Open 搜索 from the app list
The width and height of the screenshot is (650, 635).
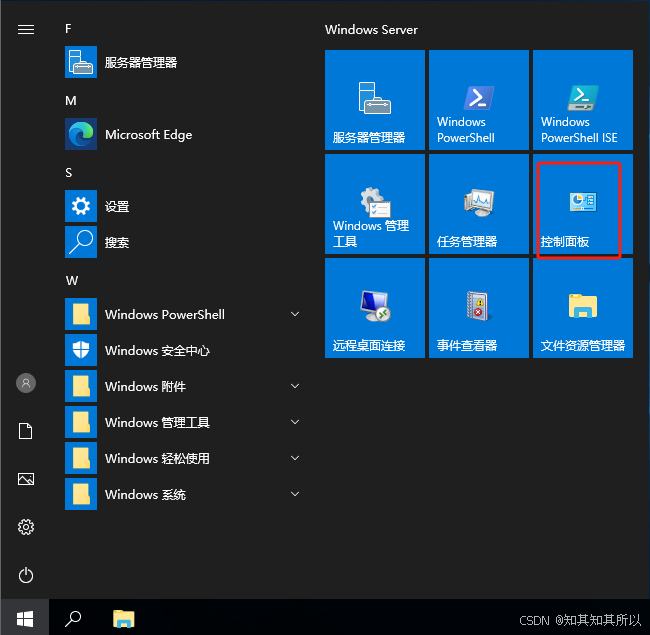pos(182,242)
